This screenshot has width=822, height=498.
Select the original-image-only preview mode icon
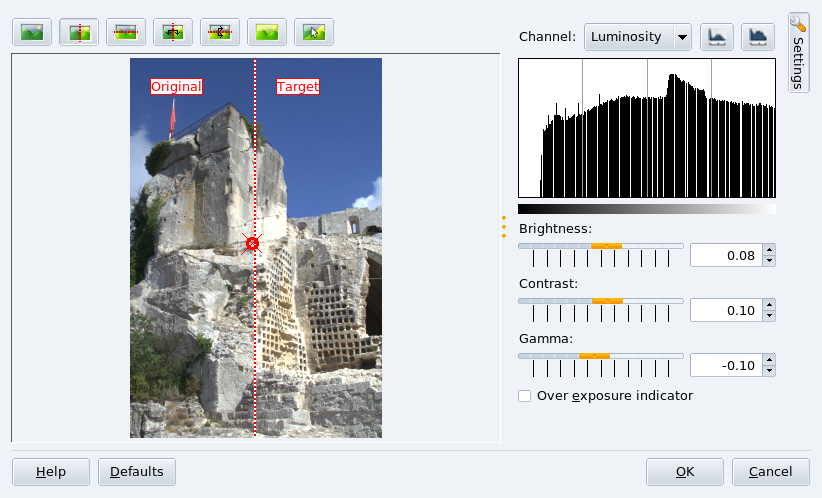coord(32,32)
